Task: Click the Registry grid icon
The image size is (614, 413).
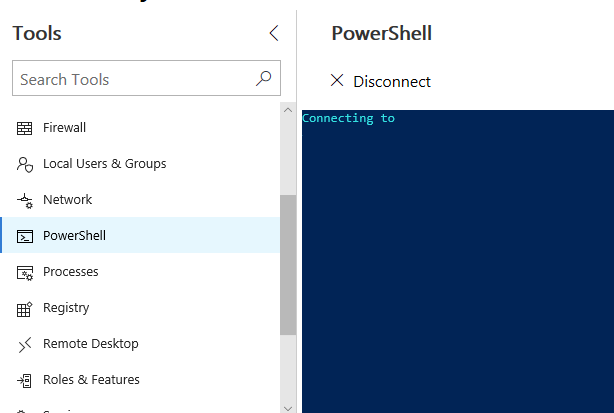Action: coord(25,309)
